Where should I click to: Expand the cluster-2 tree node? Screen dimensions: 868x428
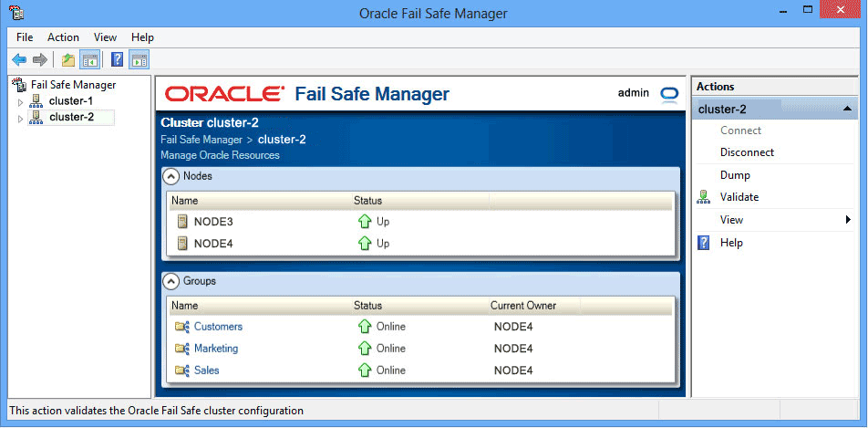[x=20, y=119]
